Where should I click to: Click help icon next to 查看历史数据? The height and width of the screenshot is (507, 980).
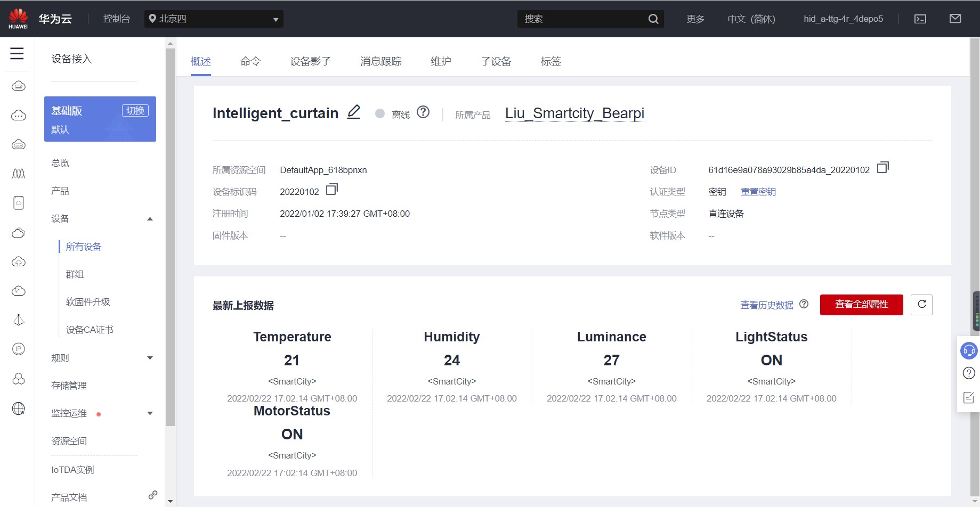(804, 304)
